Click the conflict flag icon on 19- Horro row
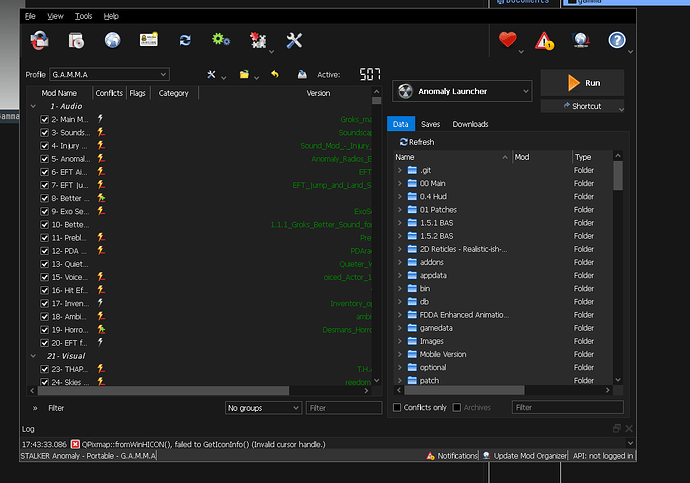The width and height of the screenshot is (690, 483). pyautogui.click(x=101, y=329)
